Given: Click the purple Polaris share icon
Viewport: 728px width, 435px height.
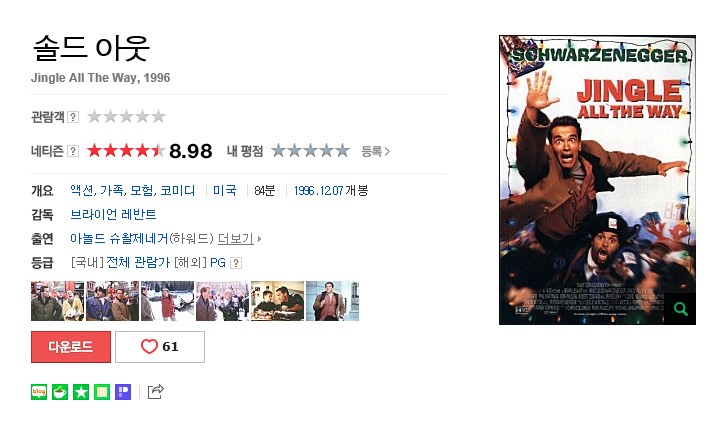Looking at the screenshot, I should pos(123,392).
